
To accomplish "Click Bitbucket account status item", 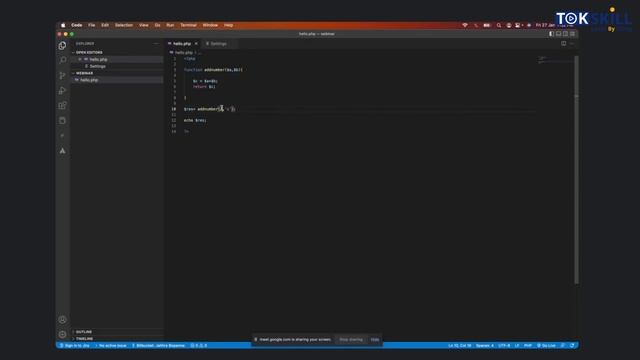I will click(158, 346).
